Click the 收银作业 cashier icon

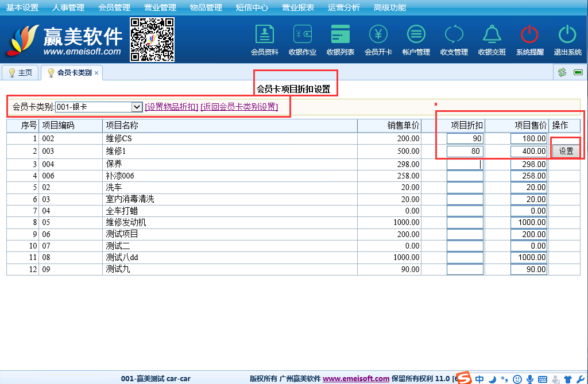pos(302,36)
